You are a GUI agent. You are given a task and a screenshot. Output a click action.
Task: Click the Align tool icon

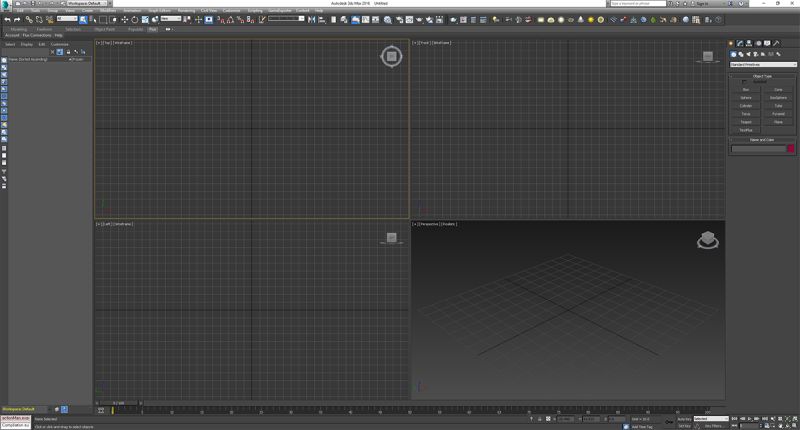pyautogui.click(x=322, y=20)
